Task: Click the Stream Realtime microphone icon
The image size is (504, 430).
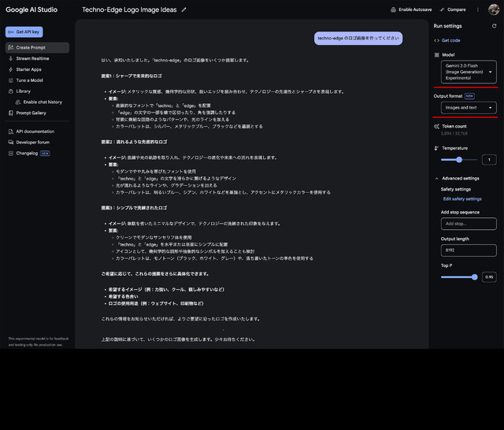Action: [x=10, y=58]
